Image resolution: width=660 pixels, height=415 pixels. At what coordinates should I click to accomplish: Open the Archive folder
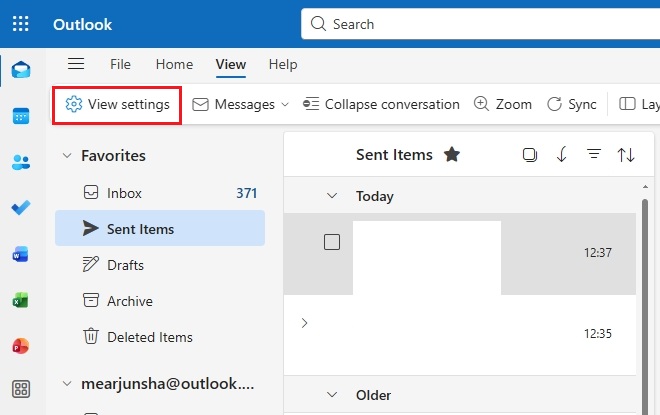160,301
